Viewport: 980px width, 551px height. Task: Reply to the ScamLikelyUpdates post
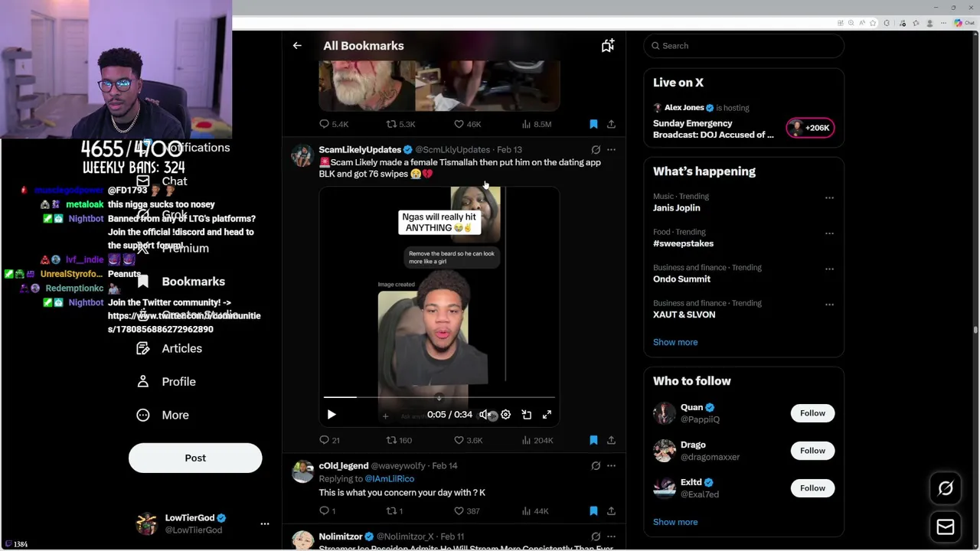[330, 441]
